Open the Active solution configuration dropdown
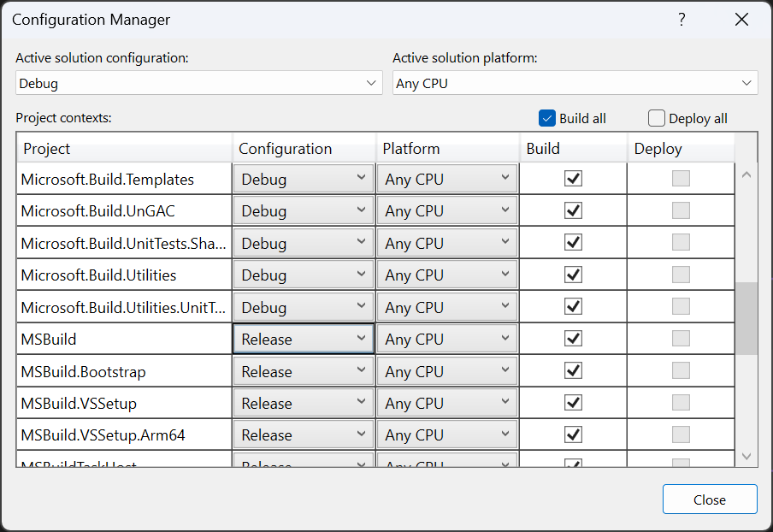773x532 pixels. pos(370,82)
